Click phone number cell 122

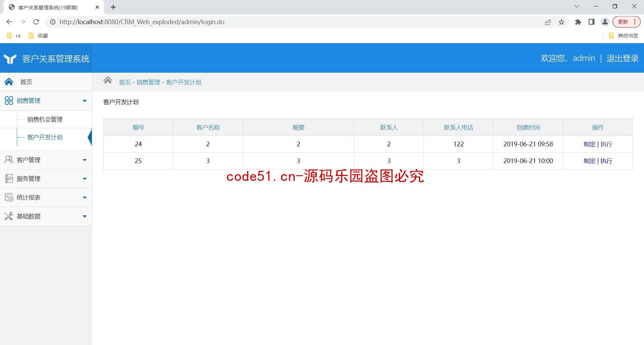[x=459, y=144]
